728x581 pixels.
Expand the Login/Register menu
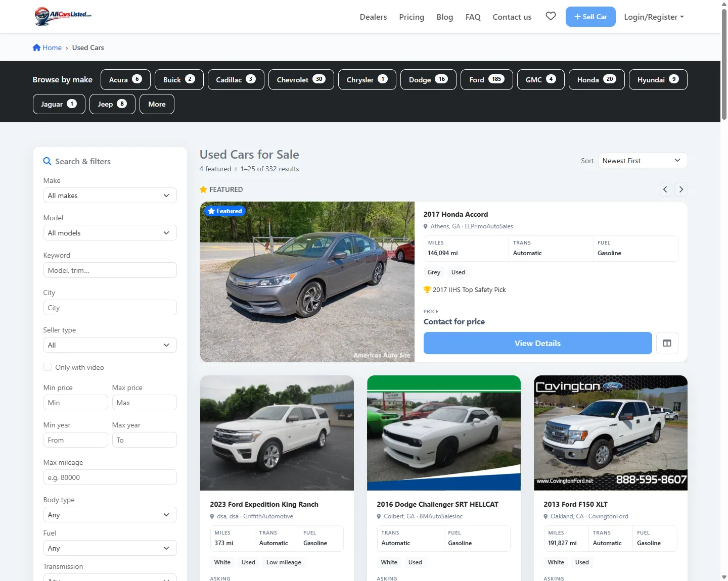[x=654, y=17]
